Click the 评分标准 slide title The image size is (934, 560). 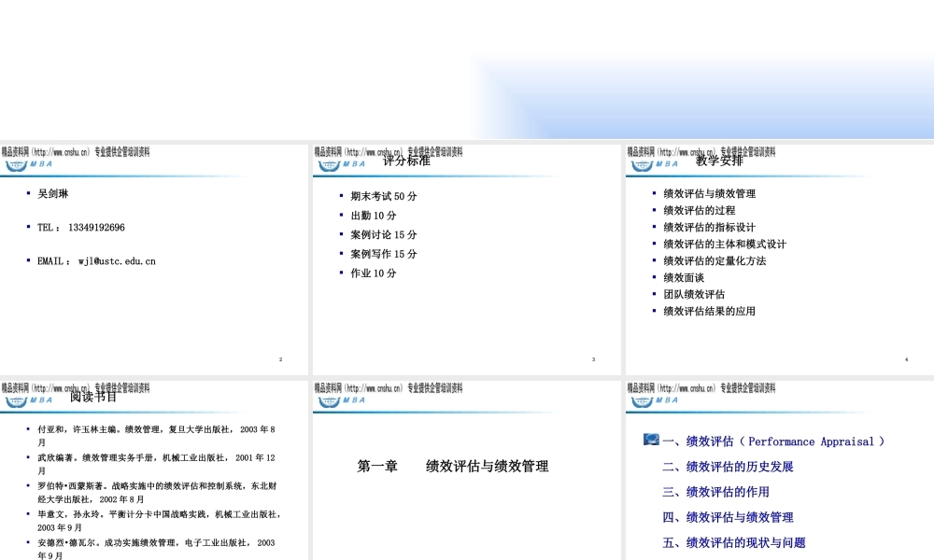pos(406,161)
